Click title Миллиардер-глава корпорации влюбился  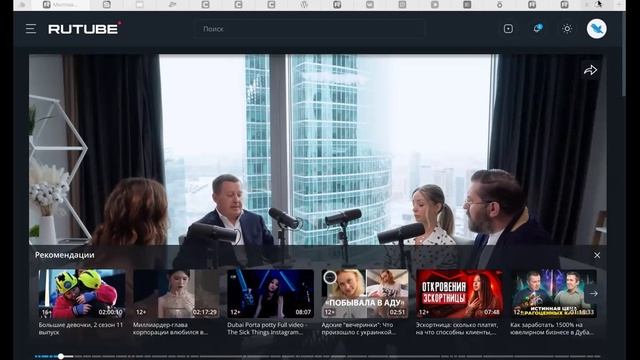coord(171,329)
